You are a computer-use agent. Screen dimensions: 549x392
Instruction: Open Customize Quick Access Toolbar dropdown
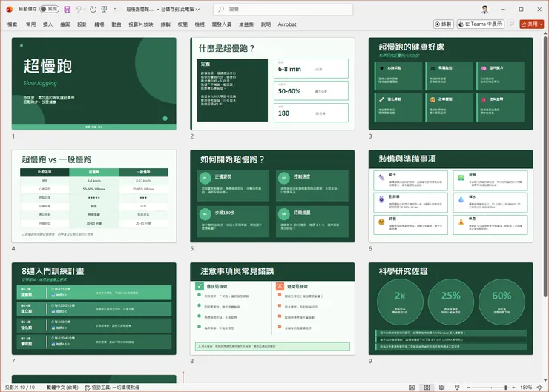pos(115,10)
